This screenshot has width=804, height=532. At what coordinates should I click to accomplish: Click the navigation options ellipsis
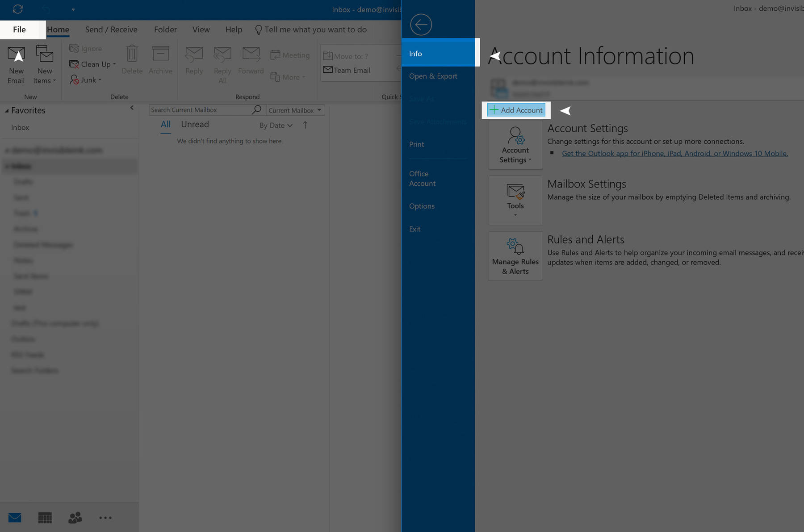coord(105,518)
